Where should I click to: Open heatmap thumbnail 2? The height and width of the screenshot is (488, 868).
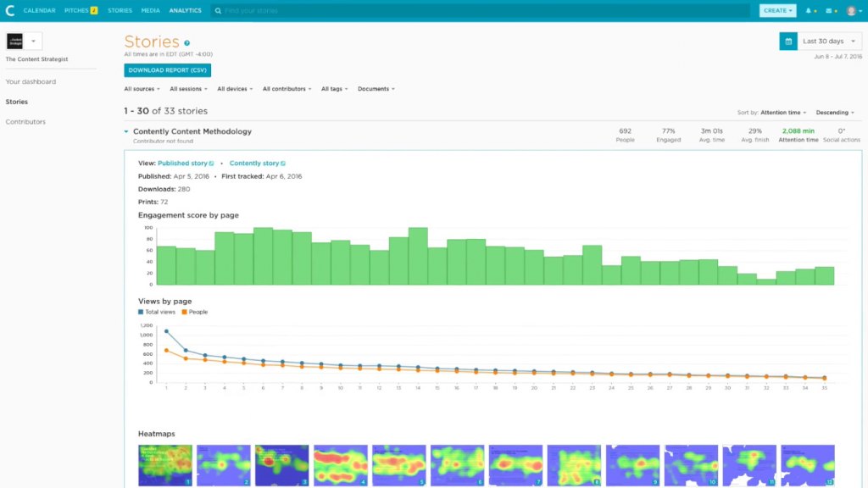(224, 465)
